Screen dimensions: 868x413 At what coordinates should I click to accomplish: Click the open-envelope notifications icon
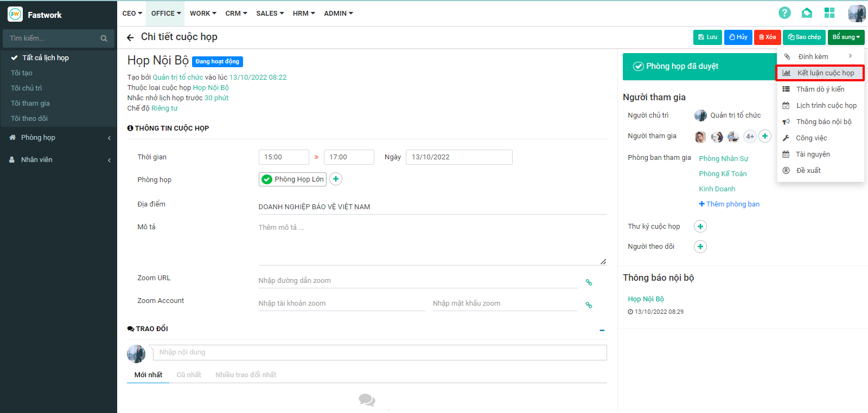(807, 13)
